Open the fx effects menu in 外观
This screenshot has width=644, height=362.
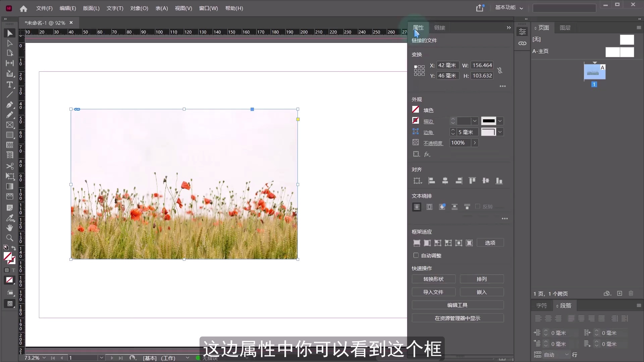pos(427,154)
